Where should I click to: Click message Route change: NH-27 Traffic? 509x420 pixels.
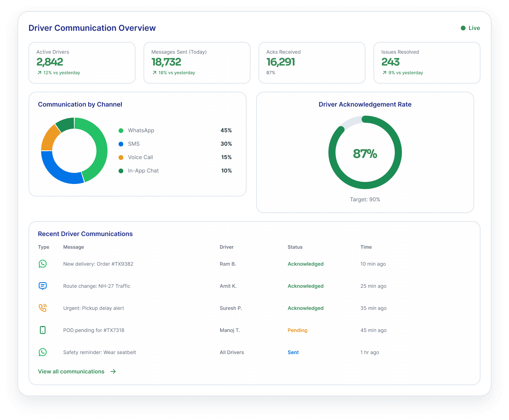pyautogui.click(x=97, y=286)
